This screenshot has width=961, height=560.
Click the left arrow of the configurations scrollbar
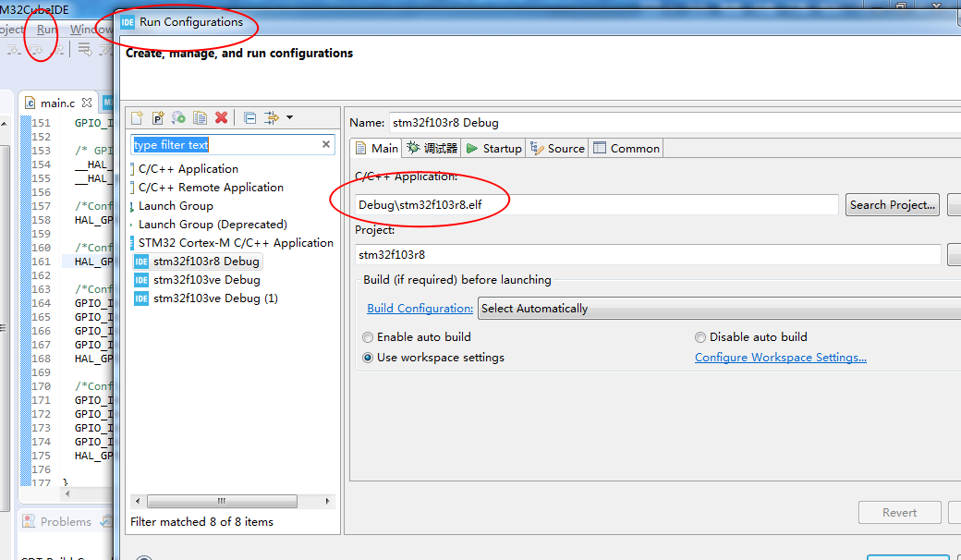pyautogui.click(x=138, y=501)
